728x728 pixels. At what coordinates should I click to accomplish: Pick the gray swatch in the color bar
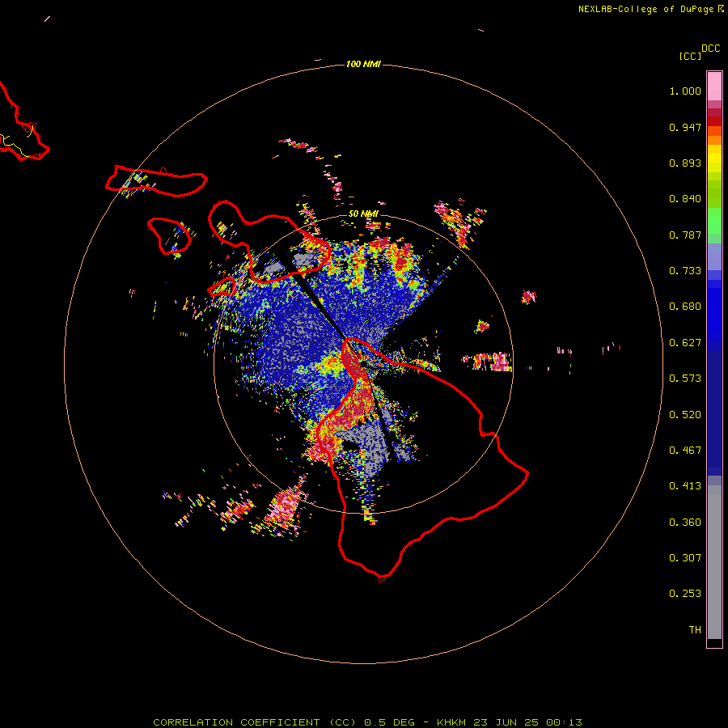[714, 562]
